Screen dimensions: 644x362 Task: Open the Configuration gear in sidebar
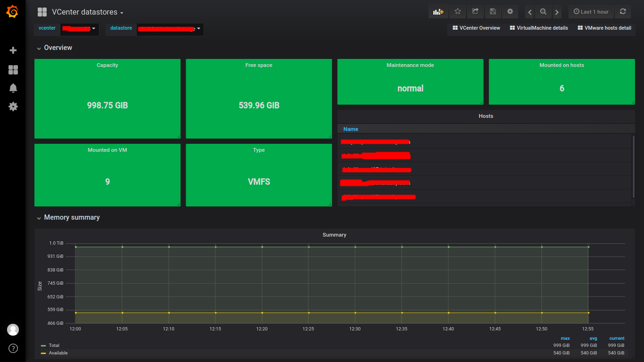pos(13,107)
